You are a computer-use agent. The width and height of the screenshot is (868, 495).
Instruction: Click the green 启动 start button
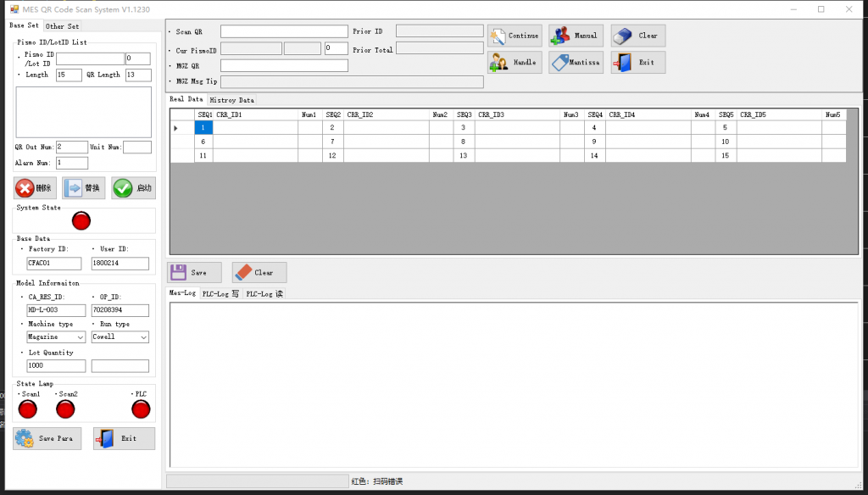point(133,188)
